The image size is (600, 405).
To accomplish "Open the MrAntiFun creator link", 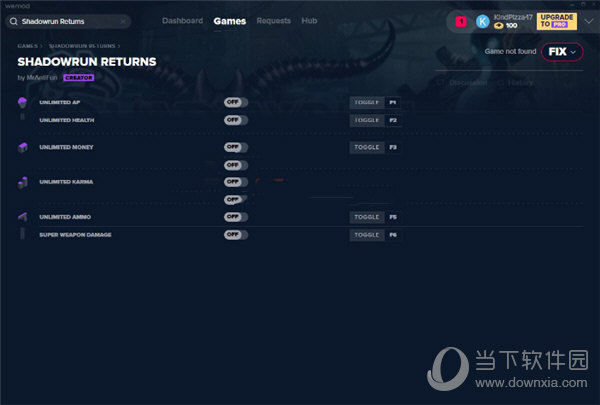I will click(x=42, y=77).
